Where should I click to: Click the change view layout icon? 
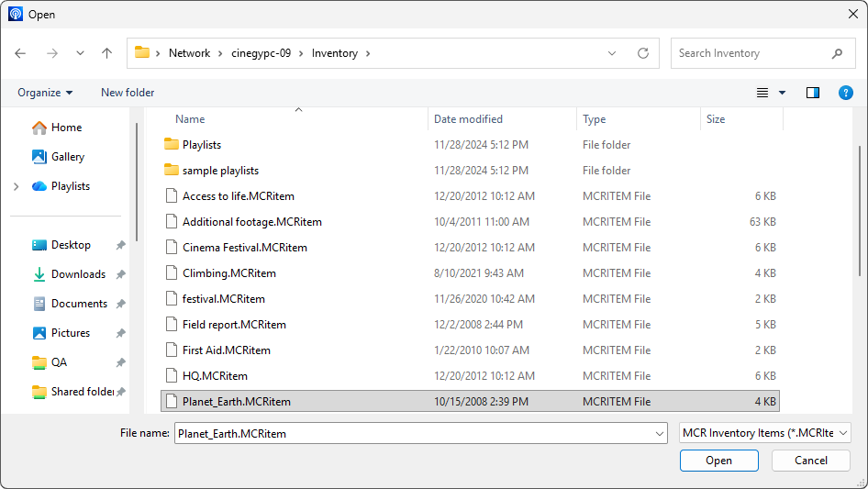click(x=762, y=93)
